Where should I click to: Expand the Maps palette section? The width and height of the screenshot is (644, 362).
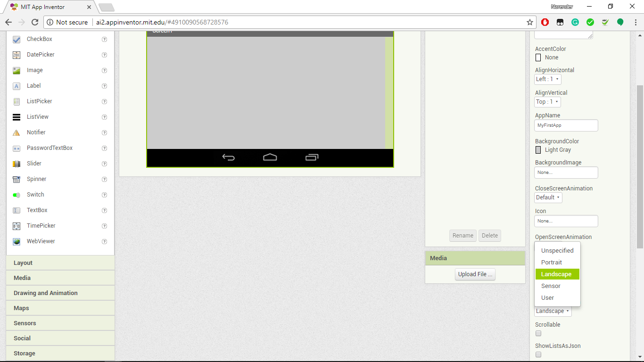point(60,308)
